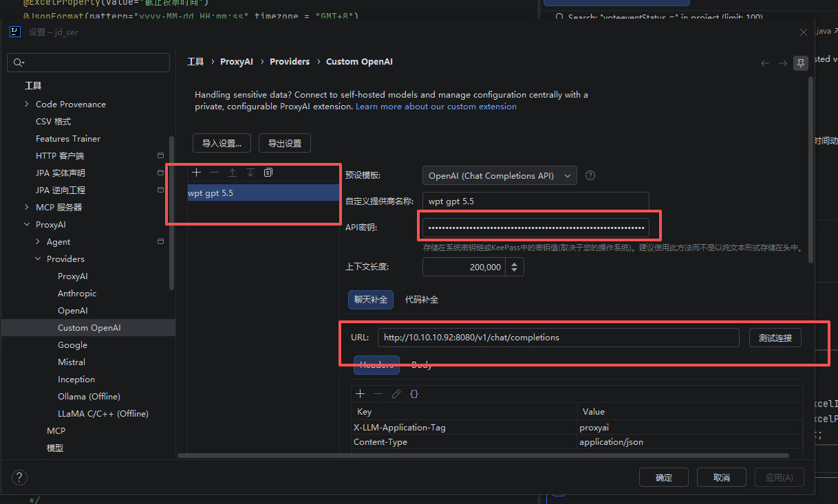838x504 pixels.
Task: Click ProxyAI in the breadcrumb
Action: (237, 61)
